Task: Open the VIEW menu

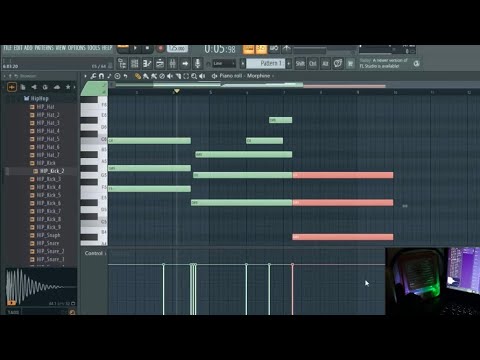Action: tap(61, 48)
